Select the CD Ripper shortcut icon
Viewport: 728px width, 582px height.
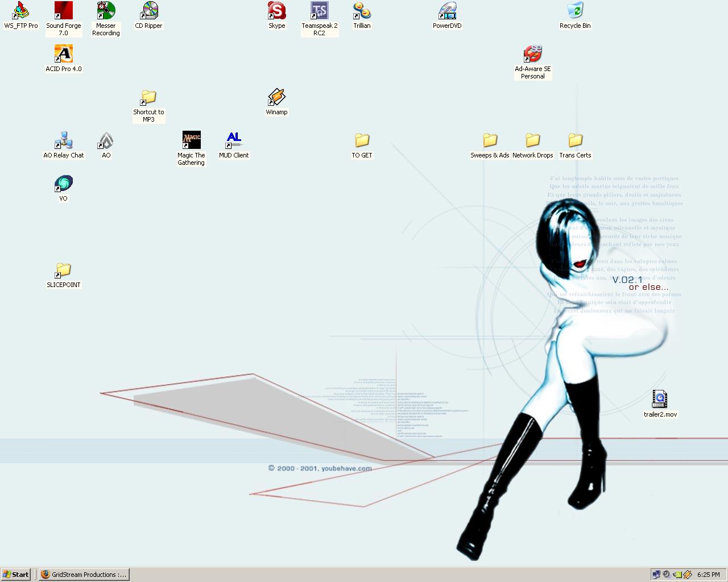tap(148, 11)
